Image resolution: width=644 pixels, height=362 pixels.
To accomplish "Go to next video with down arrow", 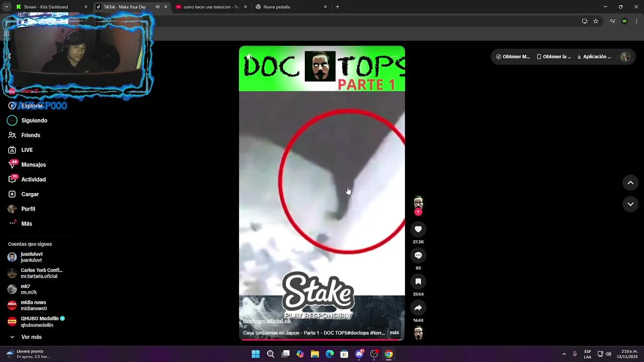I will [x=630, y=204].
